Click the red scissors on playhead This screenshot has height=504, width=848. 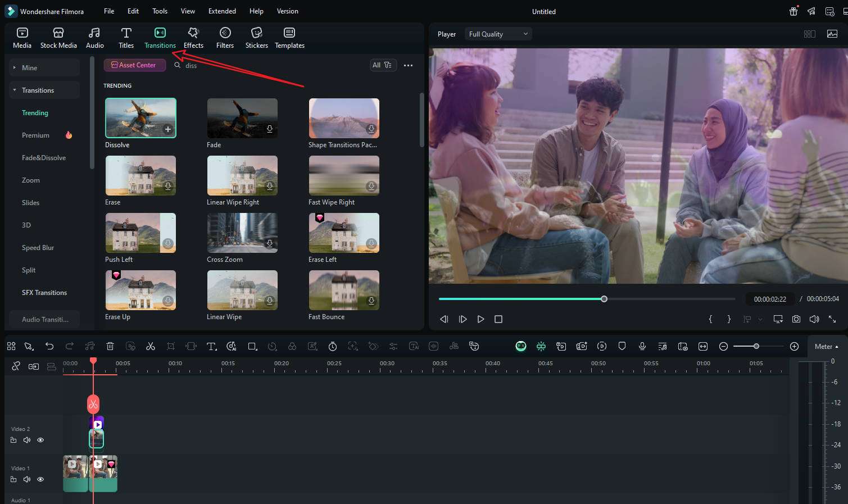[x=93, y=404]
